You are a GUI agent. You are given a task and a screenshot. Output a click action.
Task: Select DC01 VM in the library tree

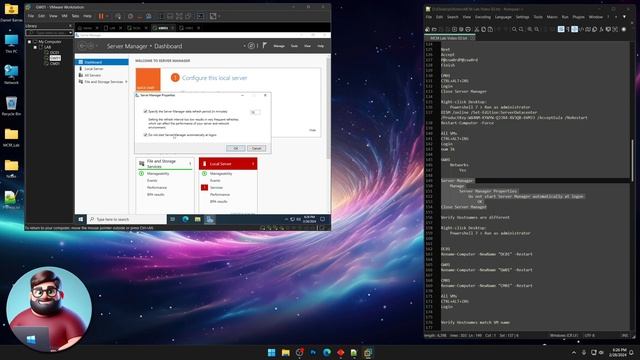(x=54, y=53)
